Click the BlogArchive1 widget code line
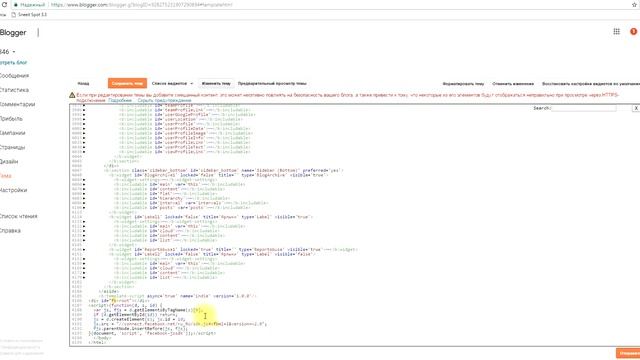The height and width of the screenshot is (360, 640). click(218, 175)
